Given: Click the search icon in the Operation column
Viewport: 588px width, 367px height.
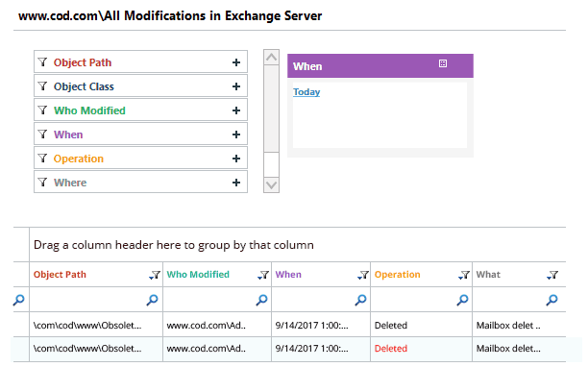Looking at the screenshot, I should click(x=462, y=300).
